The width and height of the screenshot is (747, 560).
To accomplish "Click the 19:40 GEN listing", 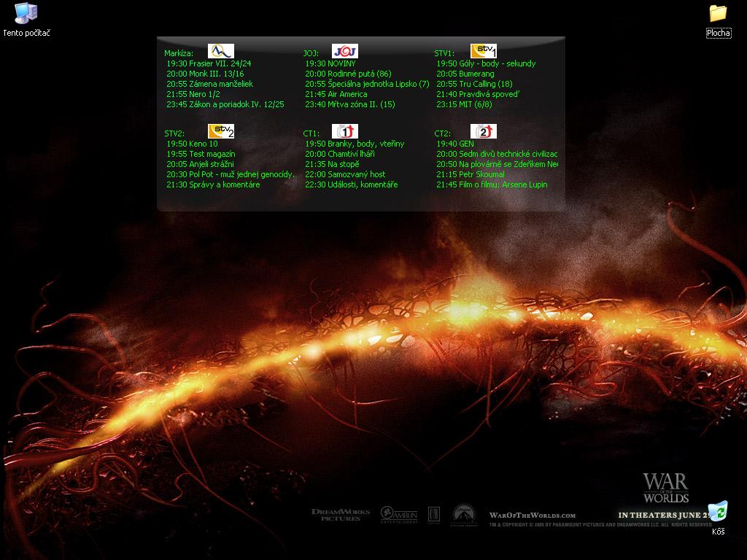I will (x=455, y=144).
